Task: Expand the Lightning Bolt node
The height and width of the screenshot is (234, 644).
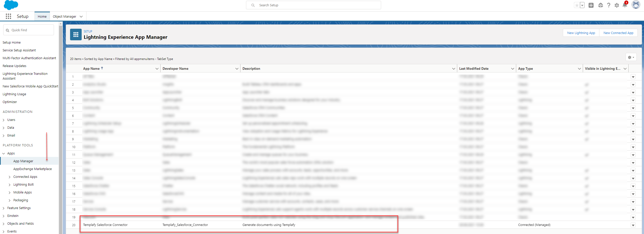Action: (10, 185)
